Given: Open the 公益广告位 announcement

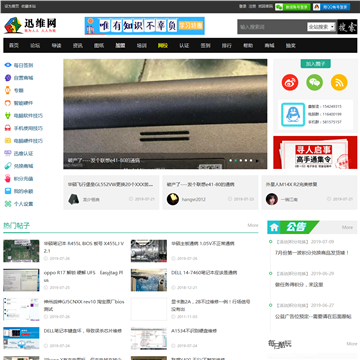Looking at the screenshot, I should pos(313,316).
